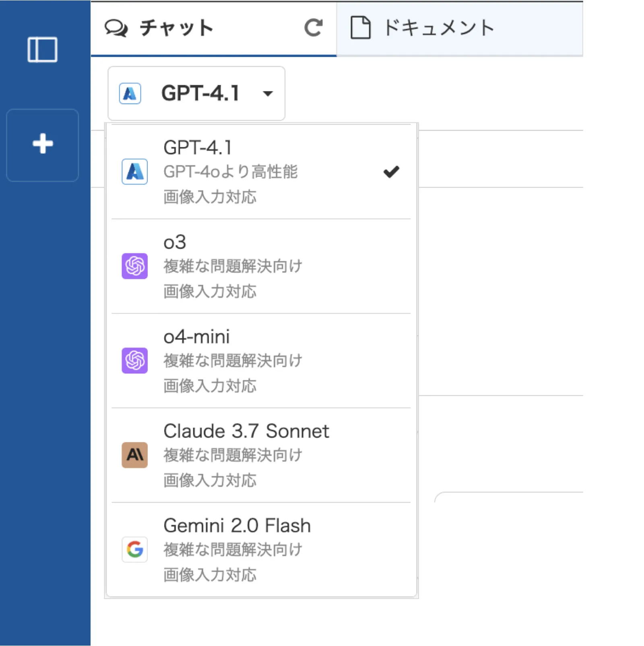Click the document page icon
The image size is (644, 646).
360,27
